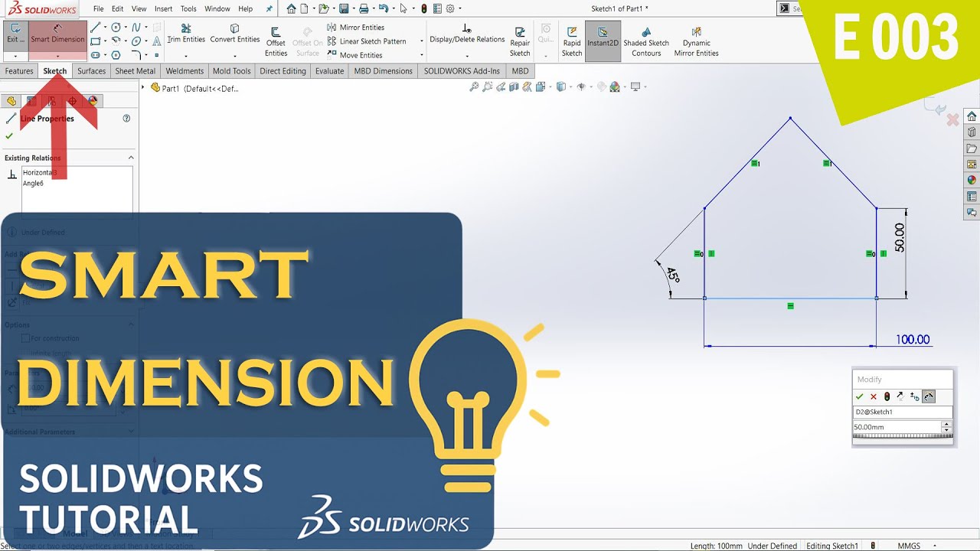Open the Insert menu
The width and height of the screenshot is (980, 551).
(163, 8)
